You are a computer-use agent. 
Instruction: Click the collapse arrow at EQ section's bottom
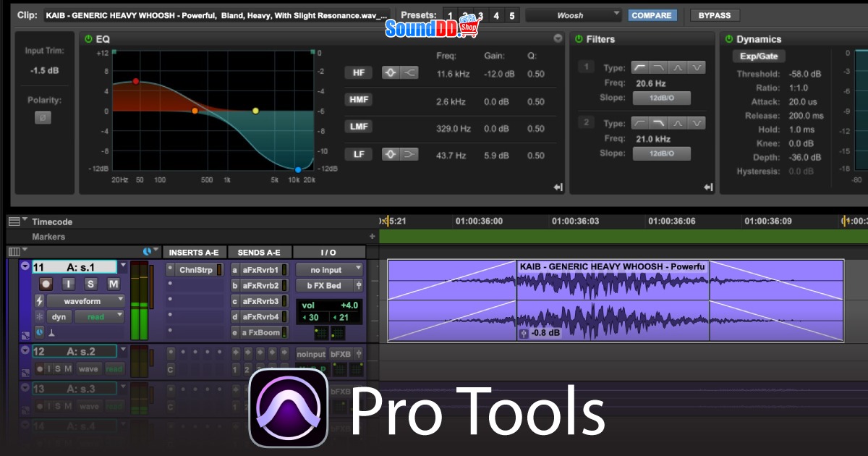pyautogui.click(x=558, y=187)
